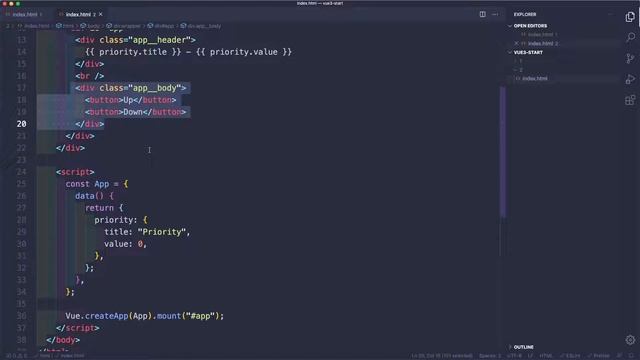Open the notifications bell in status bar

coord(632,356)
